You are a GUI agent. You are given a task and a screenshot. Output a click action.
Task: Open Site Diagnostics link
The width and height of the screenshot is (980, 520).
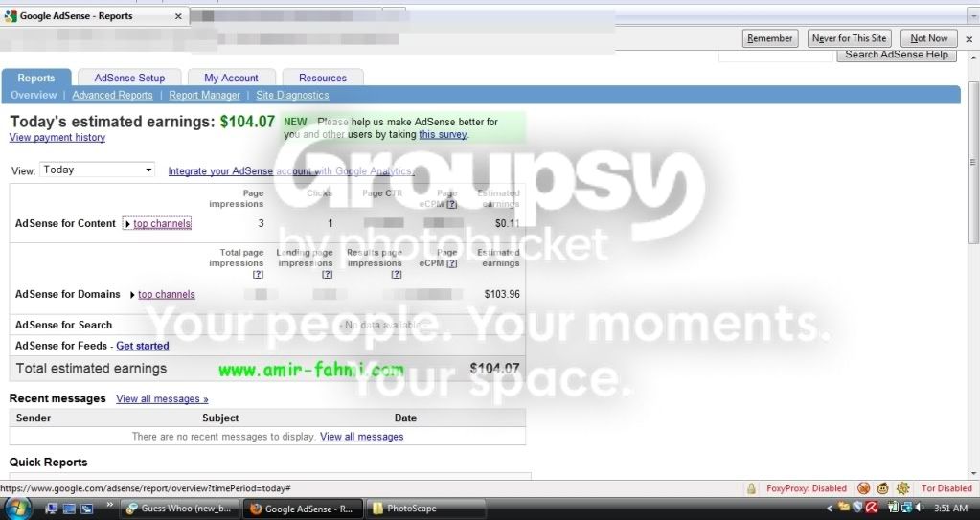pos(292,95)
